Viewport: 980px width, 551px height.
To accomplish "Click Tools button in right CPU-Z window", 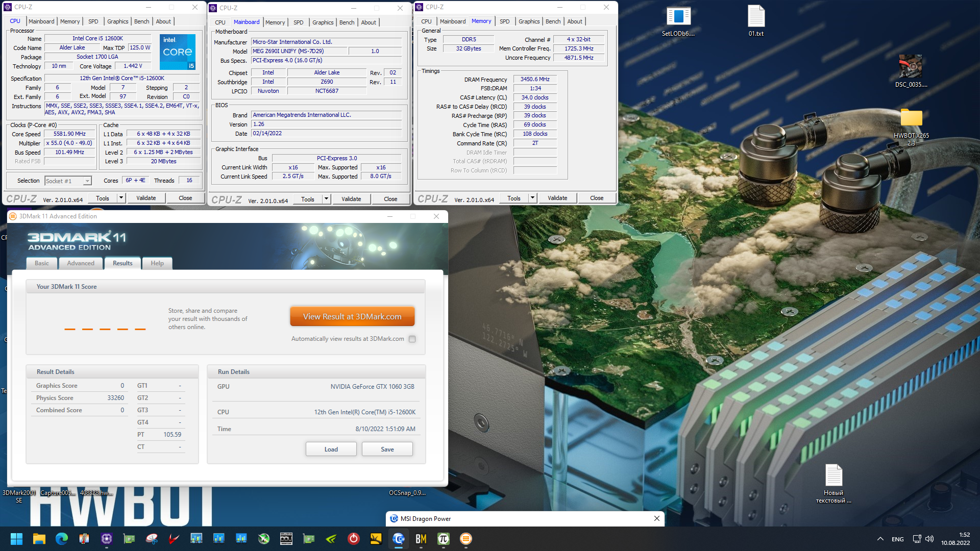I will point(514,198).
